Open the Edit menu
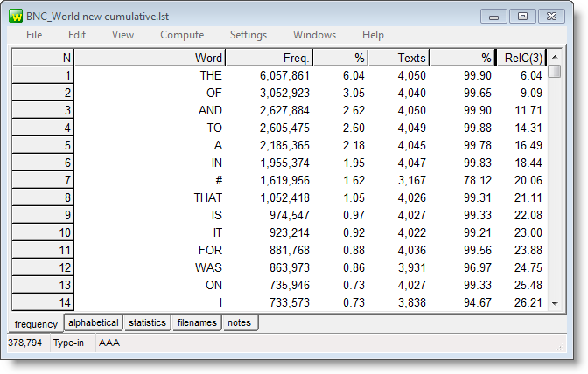The height and width of the screenshot is (374, 588). tap(77, 35)
